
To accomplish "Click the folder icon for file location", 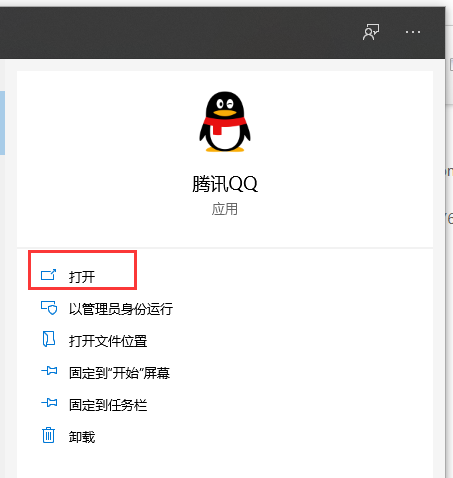I will coord(49,339).
